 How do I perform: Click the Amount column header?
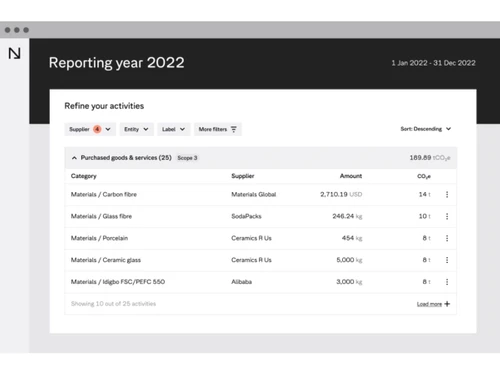point(351,176)
